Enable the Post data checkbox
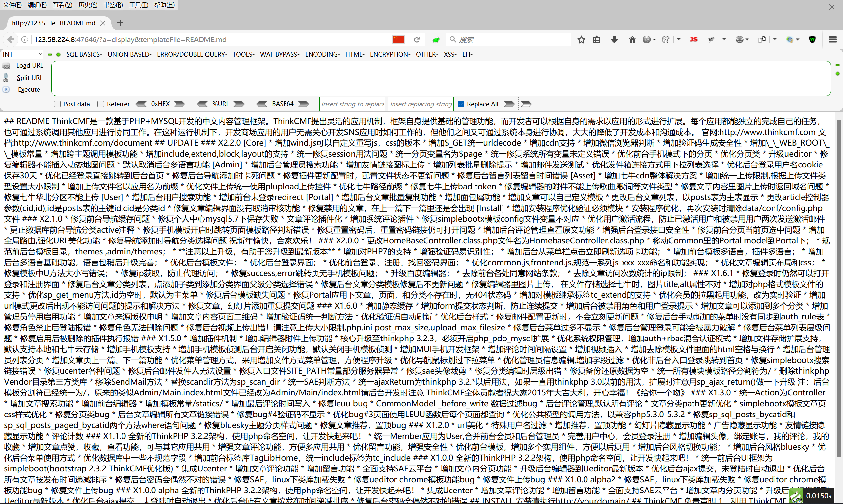The image size is (843, 504). pyautogui.click(x=57, y=104)
